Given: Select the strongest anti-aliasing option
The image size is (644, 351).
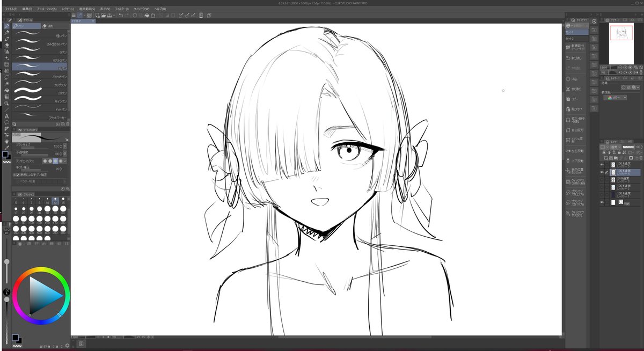Looking at the screenshot, I should [61, 161].
